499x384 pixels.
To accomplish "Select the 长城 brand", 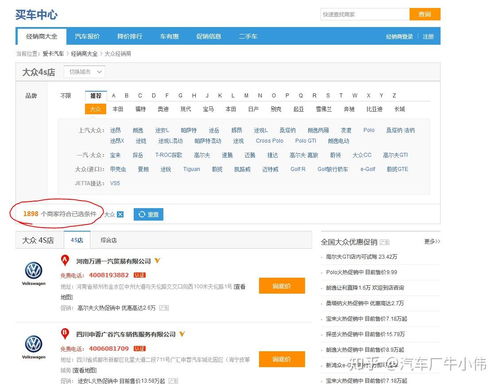I will click(400, 109).
